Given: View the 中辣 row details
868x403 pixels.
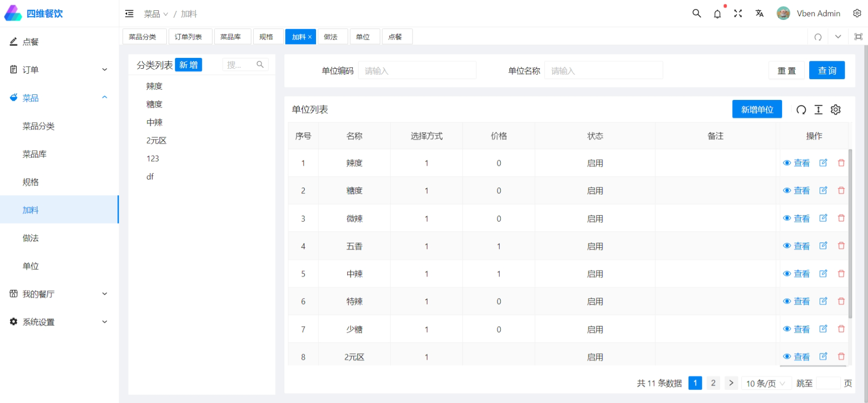Looking at the screenshot, I should point(796,273).
